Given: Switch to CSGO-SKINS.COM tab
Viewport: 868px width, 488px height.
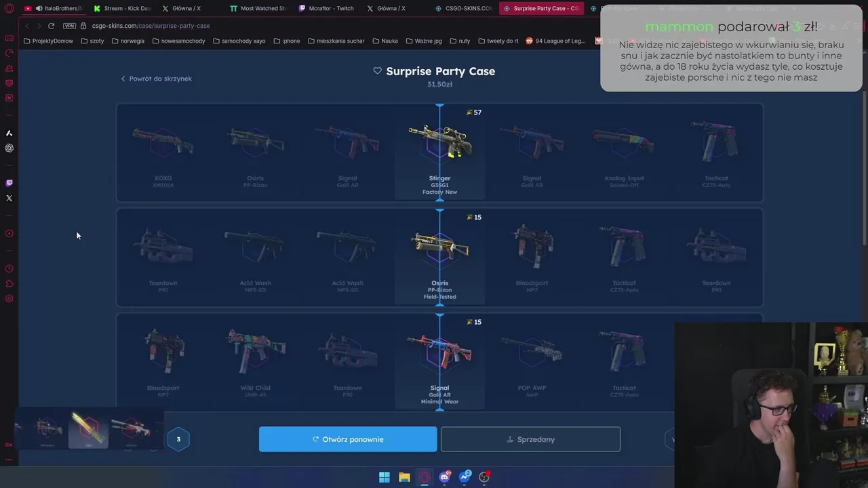Looking at the screenshot, I should 463,8.
